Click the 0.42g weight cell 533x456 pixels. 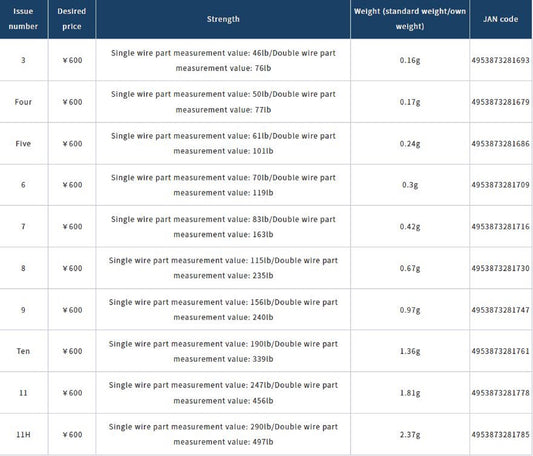click(x=410, y=226)
